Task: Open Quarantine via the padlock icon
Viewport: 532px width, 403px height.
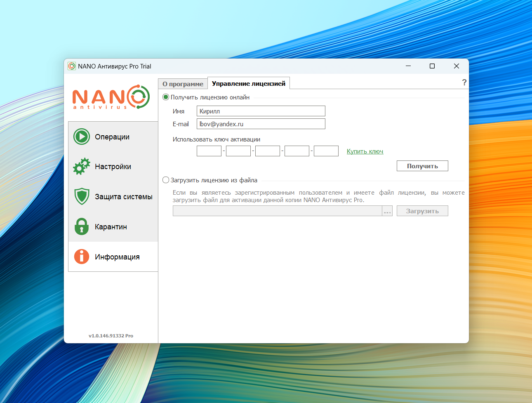Action: coord(82,226)
